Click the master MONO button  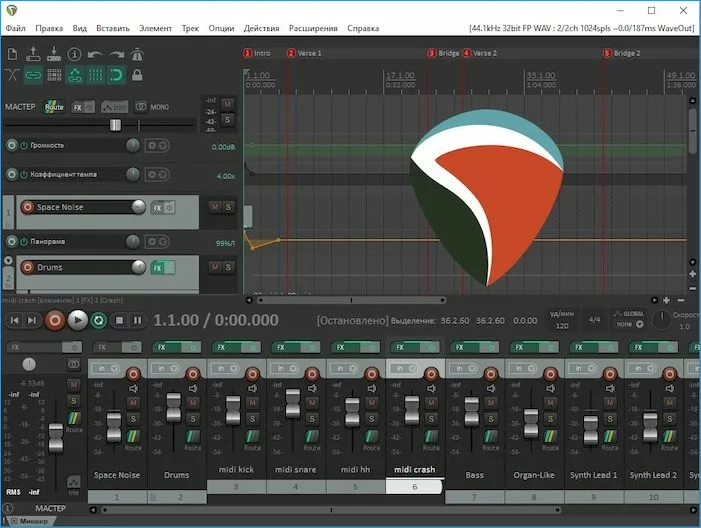pos(152,107)
